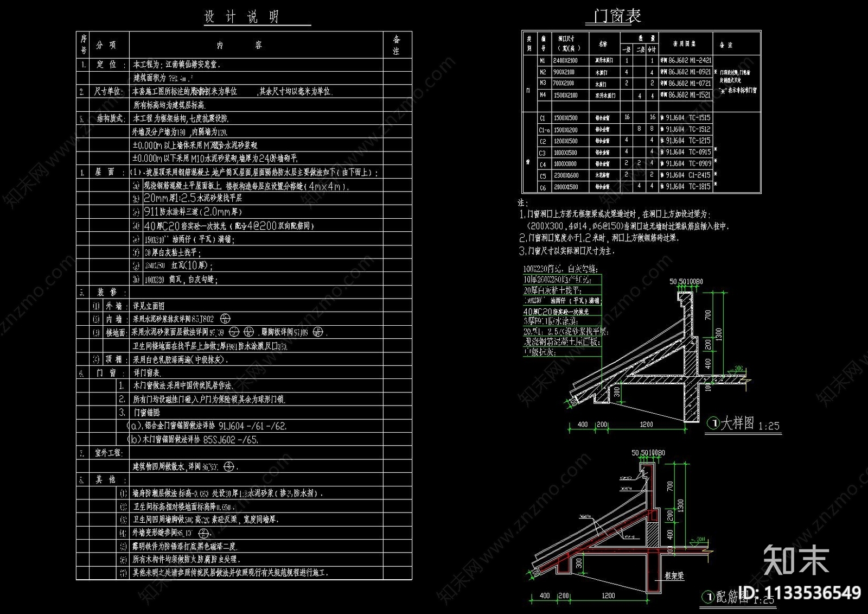The height and width of the screenshot is (614, 868).
Task: Click the '现浇钢筋混凝土屋面板' detail callout
Action: point(561,341)
